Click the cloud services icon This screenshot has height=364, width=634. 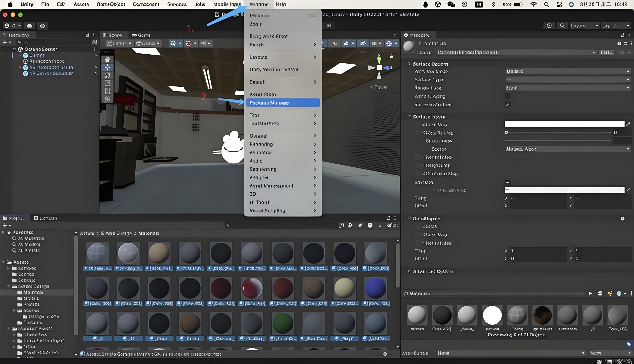[x=30, y=26]
